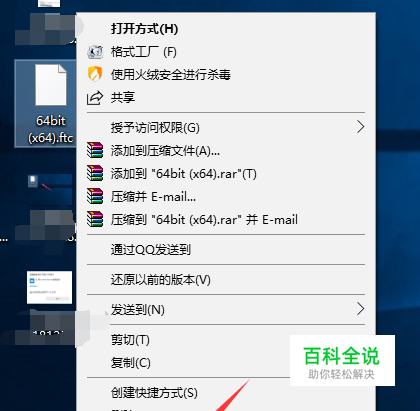Click the Huorong orange shield icon
Image resolution: width=420 pixels, height=411 pixels.
(x=95, y=74)
